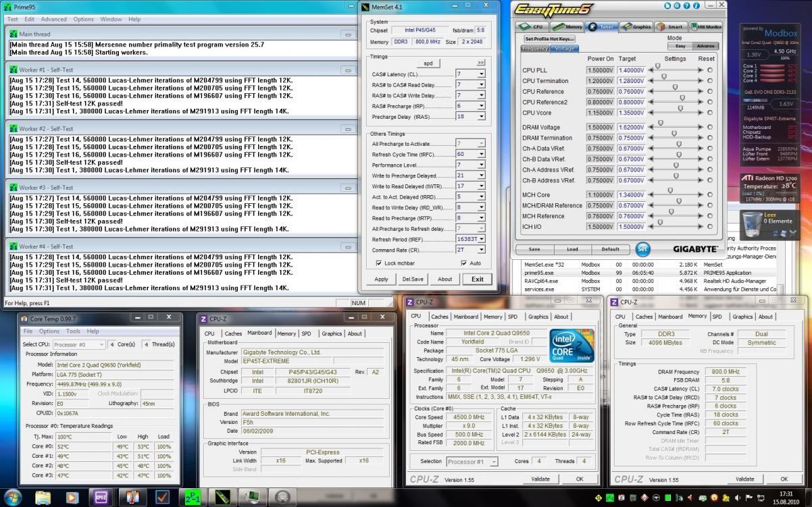Toggle Lock mchbar checkbox in MemSet
The image size is (812, 507).
tap(379, 263)
